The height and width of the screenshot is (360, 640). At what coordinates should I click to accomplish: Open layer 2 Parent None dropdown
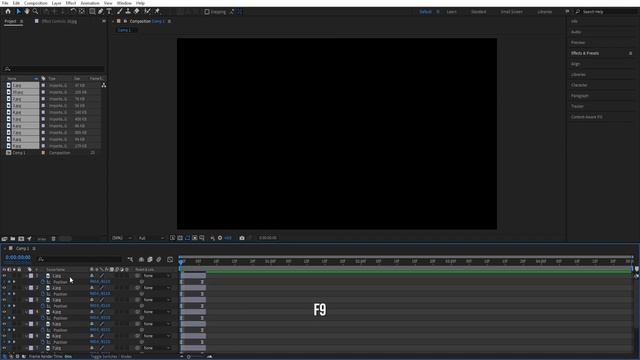(156, 288)
